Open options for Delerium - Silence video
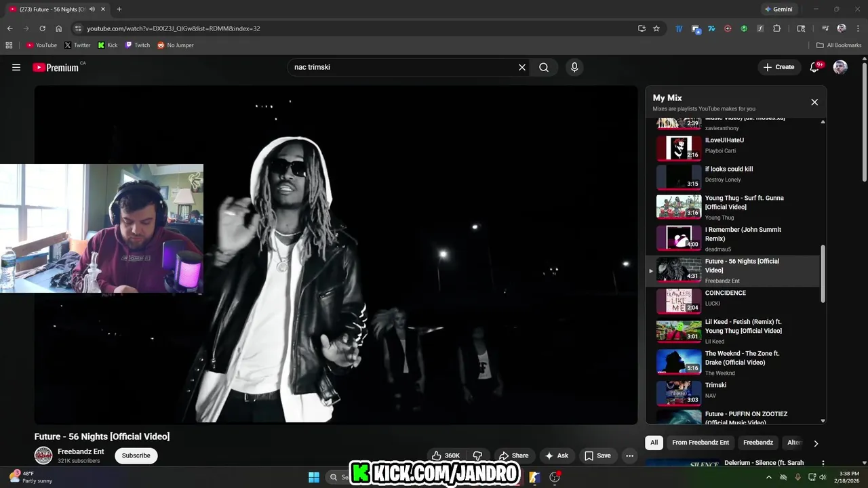Screen dimensions: 868x488 point(823,464)
